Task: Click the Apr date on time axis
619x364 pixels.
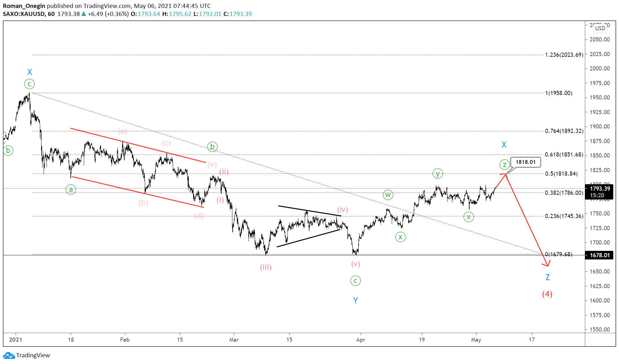Action: 360,340
